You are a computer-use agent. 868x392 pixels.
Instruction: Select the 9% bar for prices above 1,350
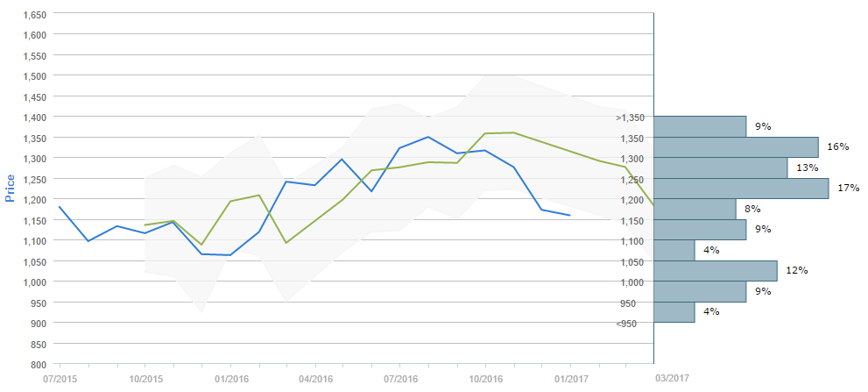pyautogui.click(x=700, y=126)
